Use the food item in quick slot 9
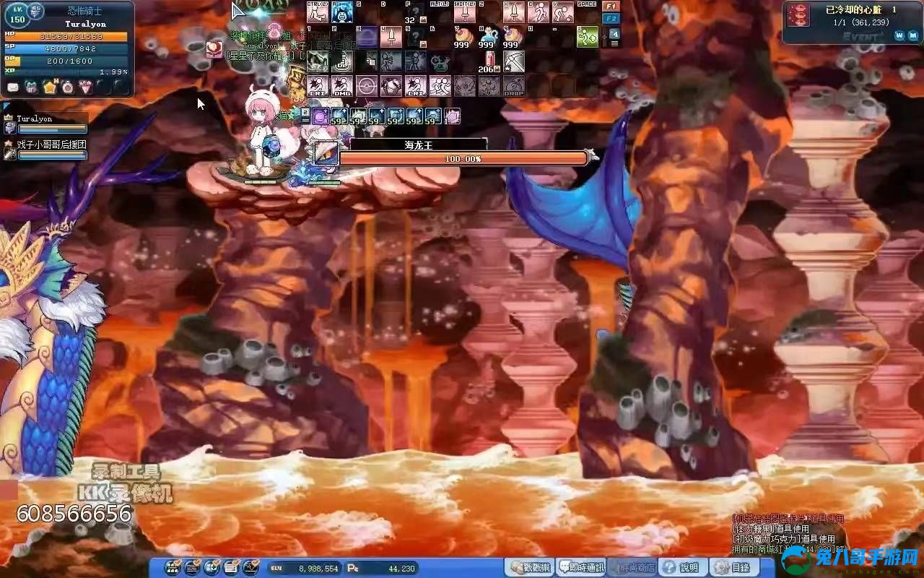 pos(514,37)
